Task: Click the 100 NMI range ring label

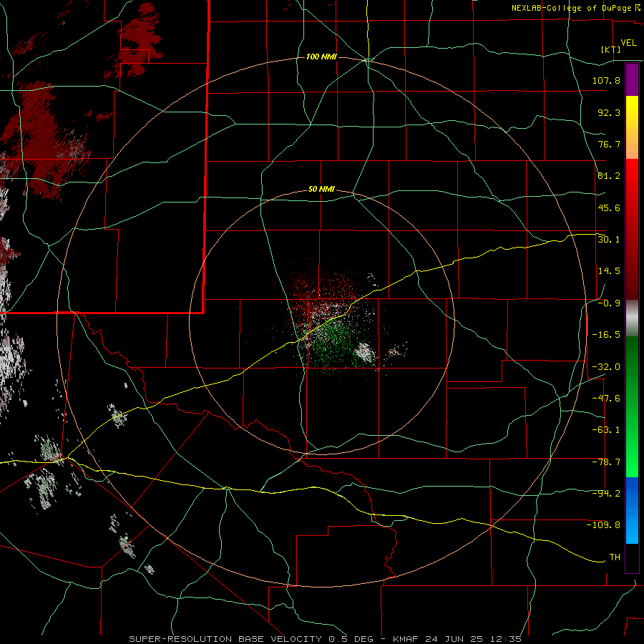Action: point(321,57)
